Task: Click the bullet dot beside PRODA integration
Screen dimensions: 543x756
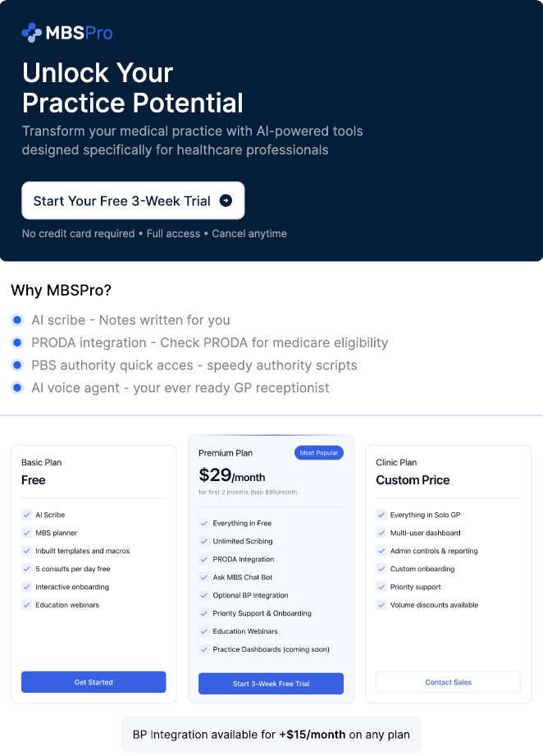Action: [x=17, y=343]
